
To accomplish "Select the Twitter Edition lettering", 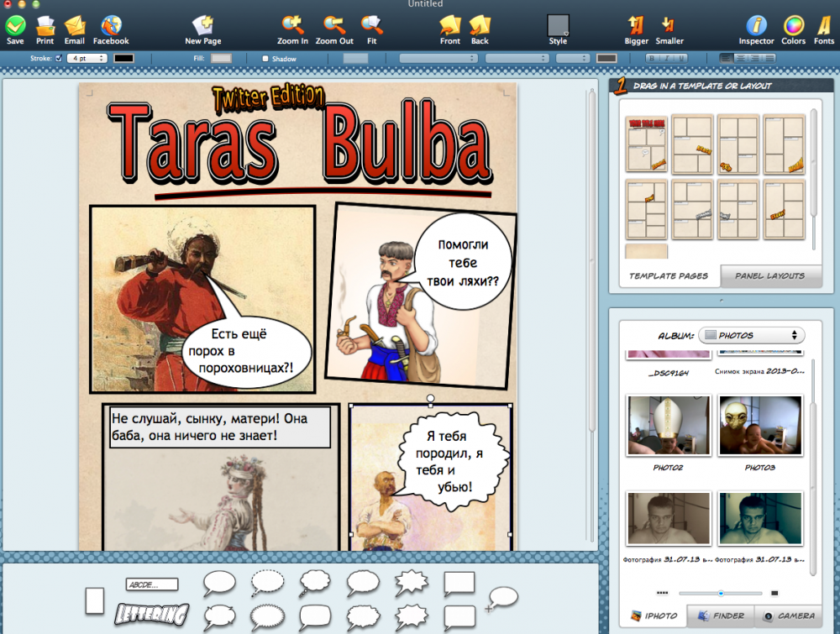I will (268, 98).
